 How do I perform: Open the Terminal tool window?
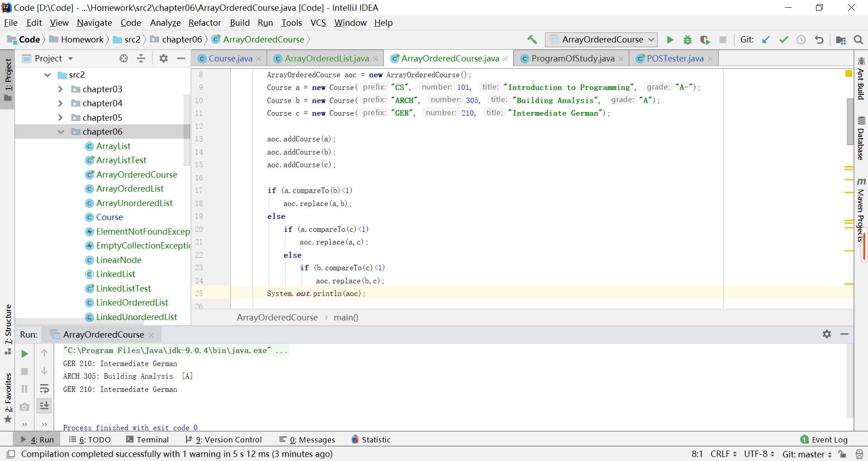[x=147, y=440]
